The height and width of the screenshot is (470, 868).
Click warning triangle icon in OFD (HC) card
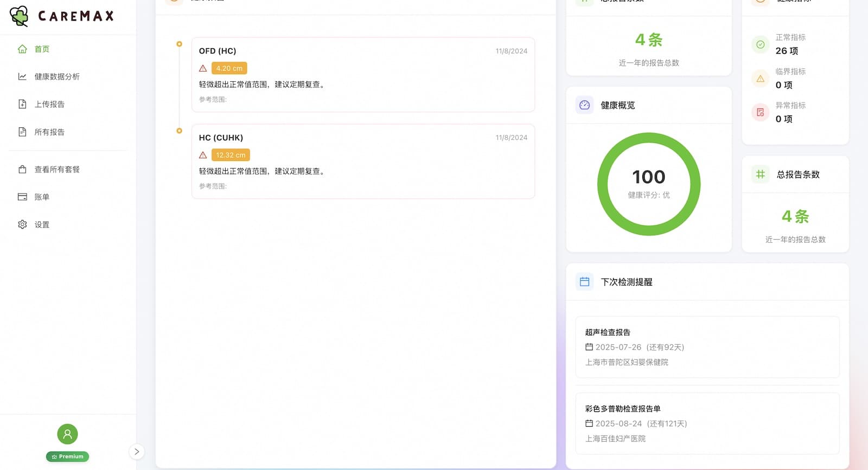pyautogui.click(x=203, y=68)
